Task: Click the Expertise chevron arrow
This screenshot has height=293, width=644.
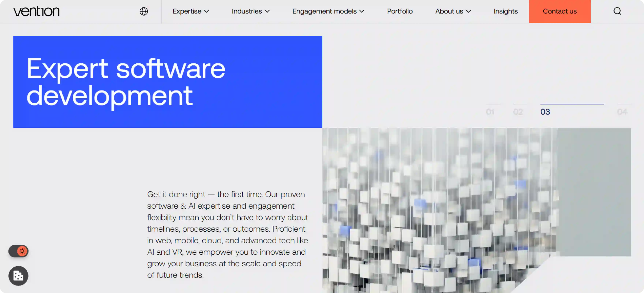Action: point(207,11)
